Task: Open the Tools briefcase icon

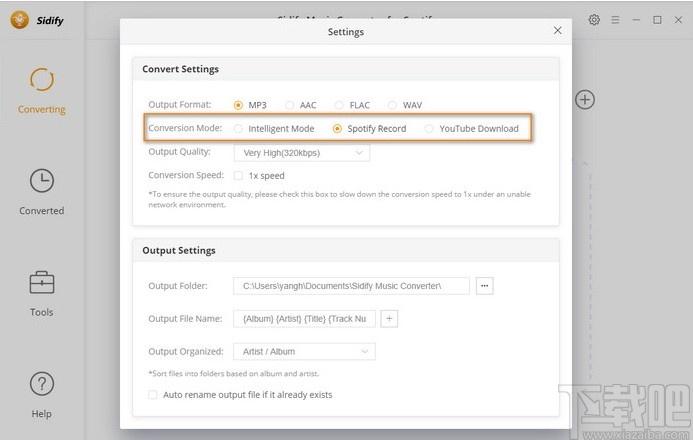Action: click(42, 283)
